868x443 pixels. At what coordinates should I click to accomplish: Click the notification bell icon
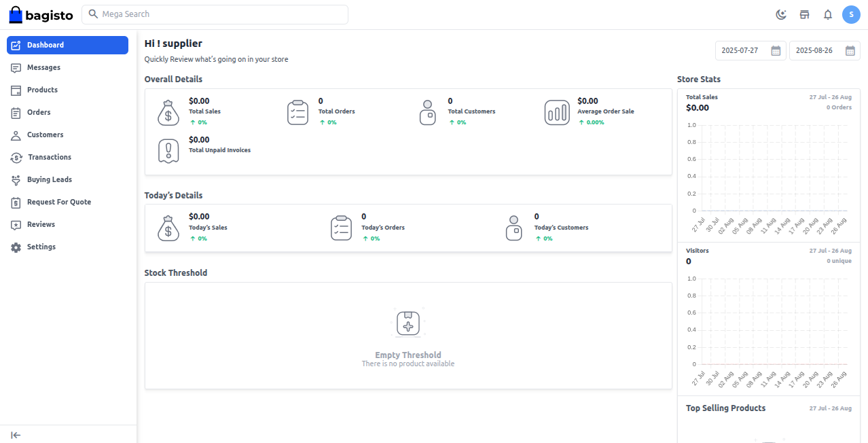point(827,14)
